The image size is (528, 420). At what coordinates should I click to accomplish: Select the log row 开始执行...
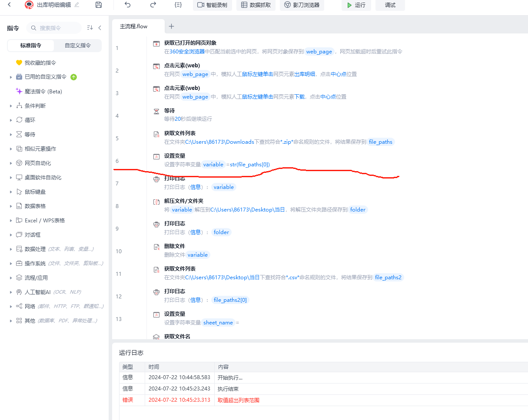[323, 377]
